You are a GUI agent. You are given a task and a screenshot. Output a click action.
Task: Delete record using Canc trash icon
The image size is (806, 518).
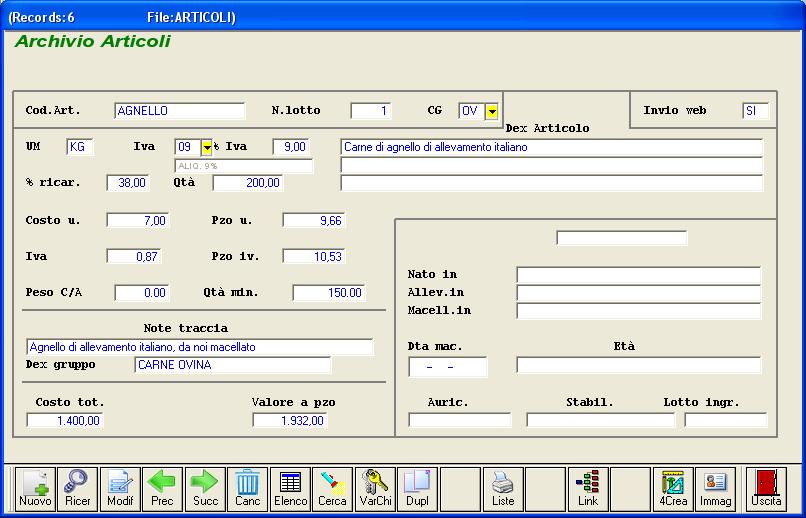coord(248,489)
